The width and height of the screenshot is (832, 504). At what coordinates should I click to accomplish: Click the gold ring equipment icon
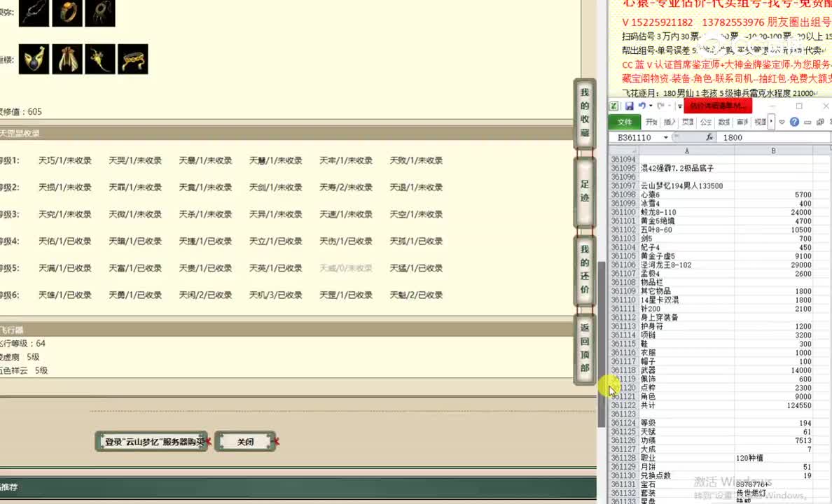pos(67,13)
